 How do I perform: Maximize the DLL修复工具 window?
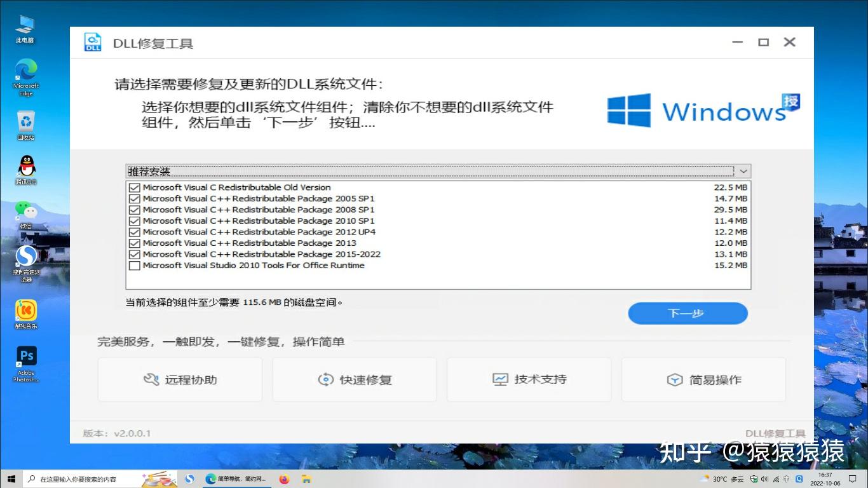coord(763,43)
